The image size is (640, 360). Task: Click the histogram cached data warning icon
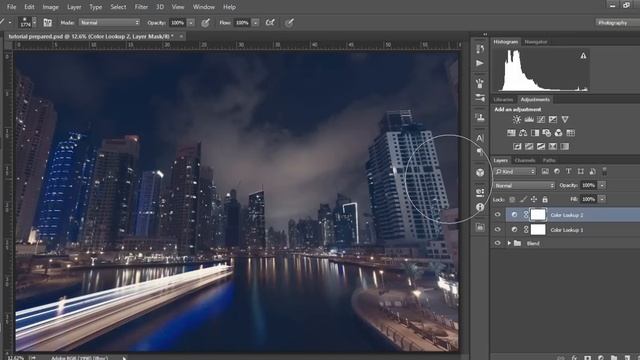point(583,56)
